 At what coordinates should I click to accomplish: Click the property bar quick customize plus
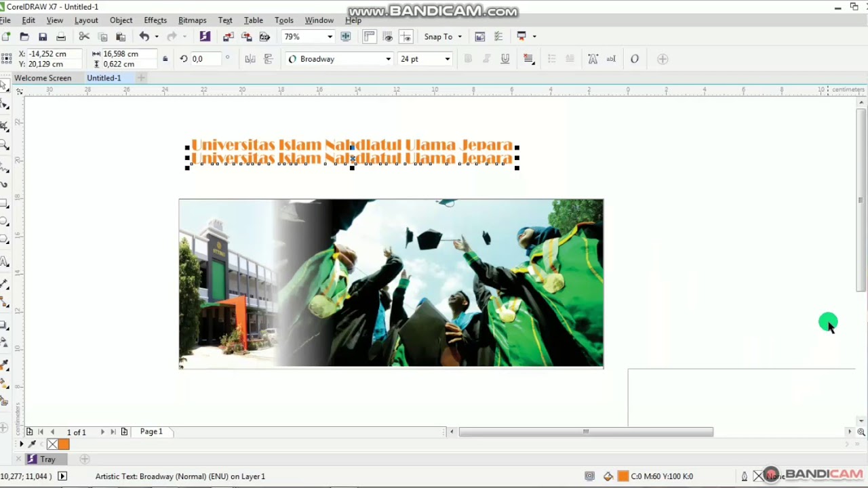663,59
